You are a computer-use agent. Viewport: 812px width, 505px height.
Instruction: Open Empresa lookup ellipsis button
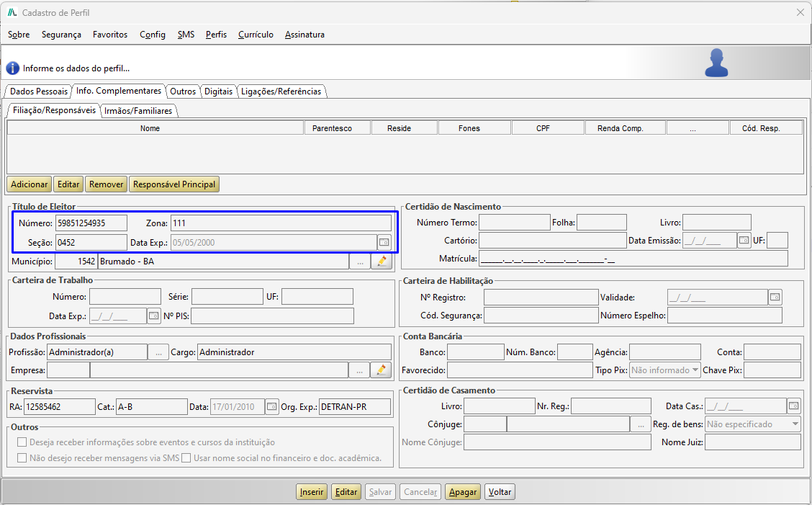click(x=359, y=370)
